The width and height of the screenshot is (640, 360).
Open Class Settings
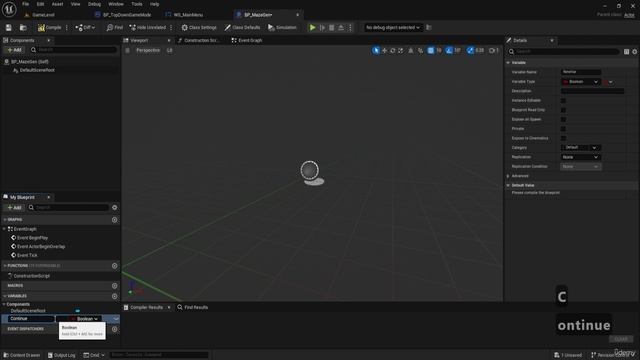coord(199,28)
